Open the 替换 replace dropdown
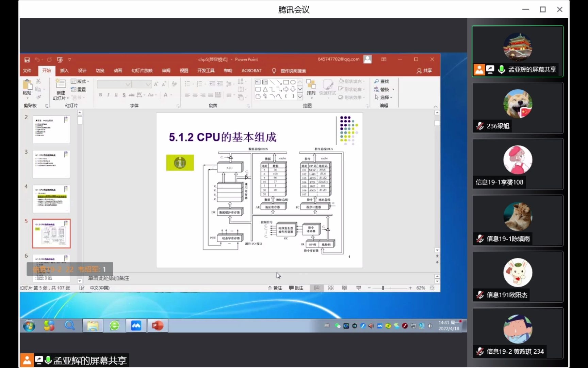The image size is (588, 368). [384, 89]
